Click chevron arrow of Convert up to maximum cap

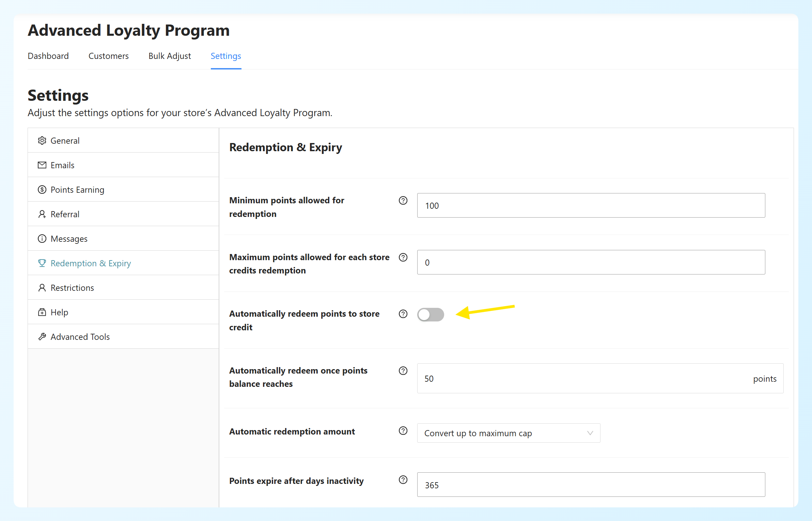click(590, 433)
